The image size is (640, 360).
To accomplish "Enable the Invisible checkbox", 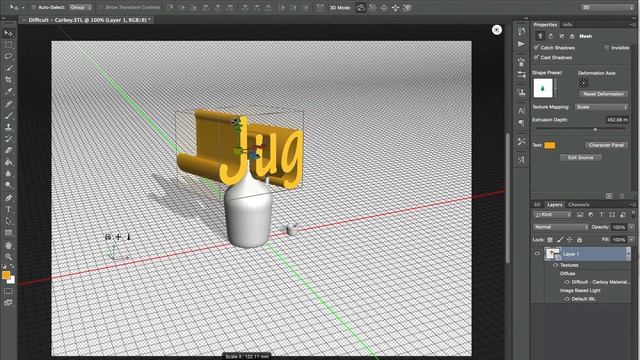I will click(607, 48).
